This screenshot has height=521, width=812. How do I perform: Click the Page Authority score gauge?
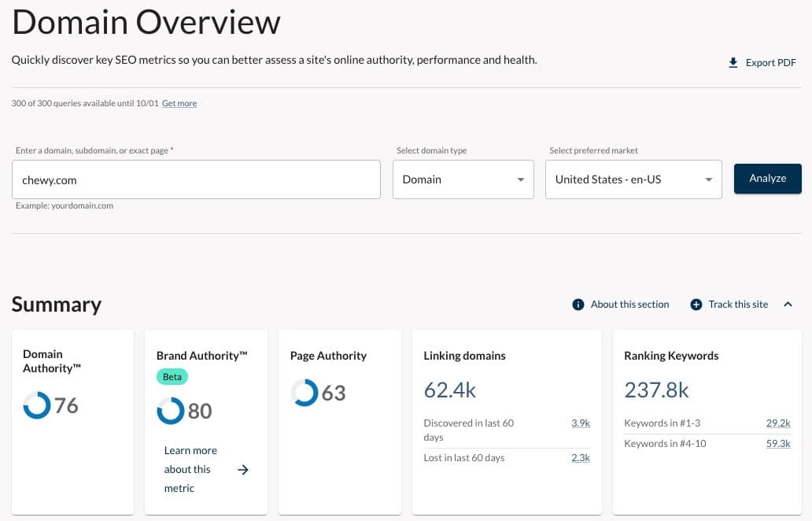[304, 392]
